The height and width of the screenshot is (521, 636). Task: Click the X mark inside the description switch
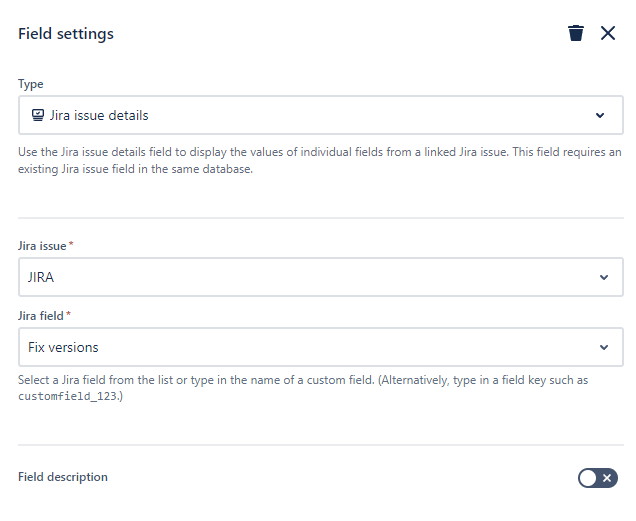[607, 478]
